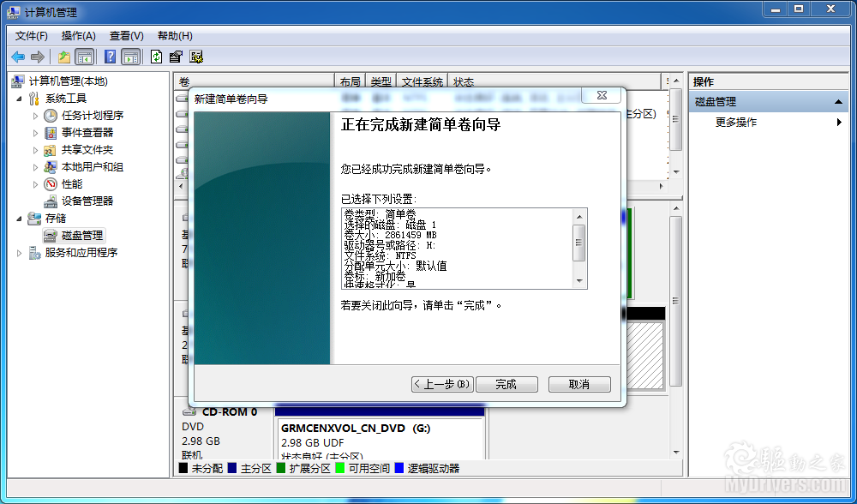Select 磁盘管理 in the left tree
This screenshot has height=504, width=857.
pyautogui.click(x=82, y=235)
